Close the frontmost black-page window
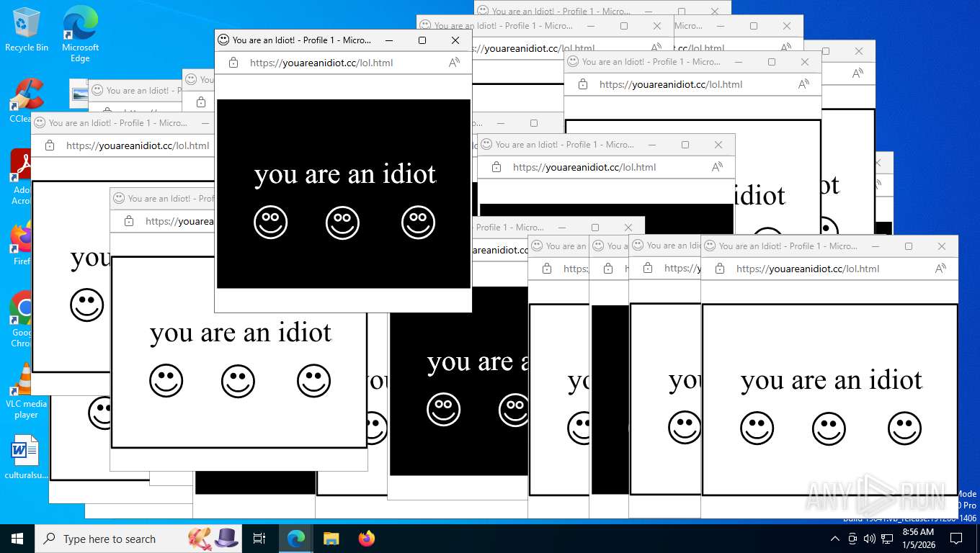The image size is (980, 553). tap(455, 40)
